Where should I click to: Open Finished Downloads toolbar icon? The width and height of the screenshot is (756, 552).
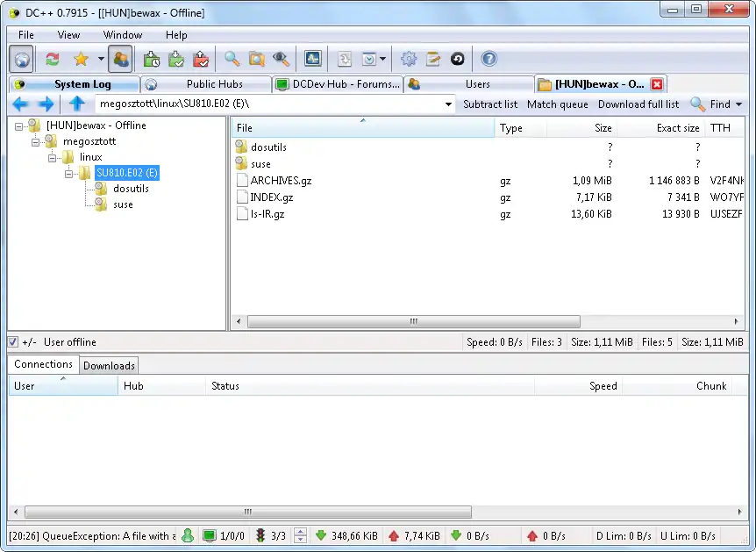tap(176, 59)
